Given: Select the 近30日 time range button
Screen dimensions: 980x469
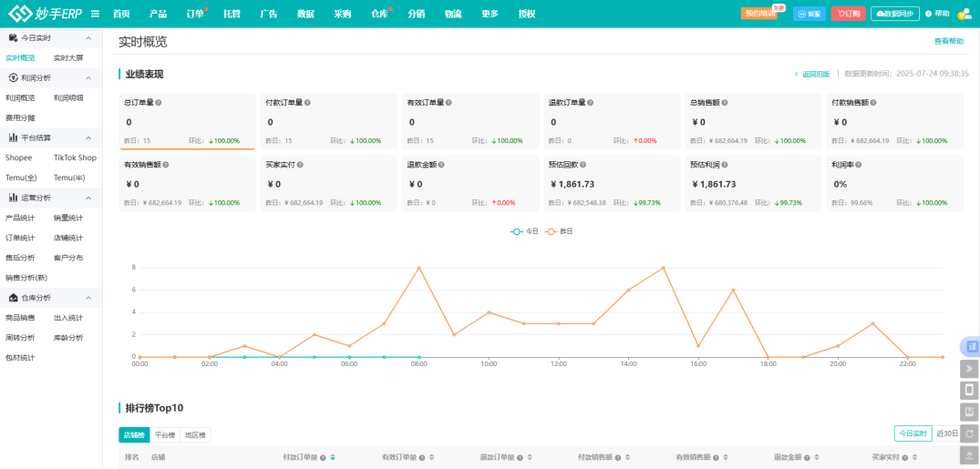Looking at the screenshot, I should coord(946,433).
